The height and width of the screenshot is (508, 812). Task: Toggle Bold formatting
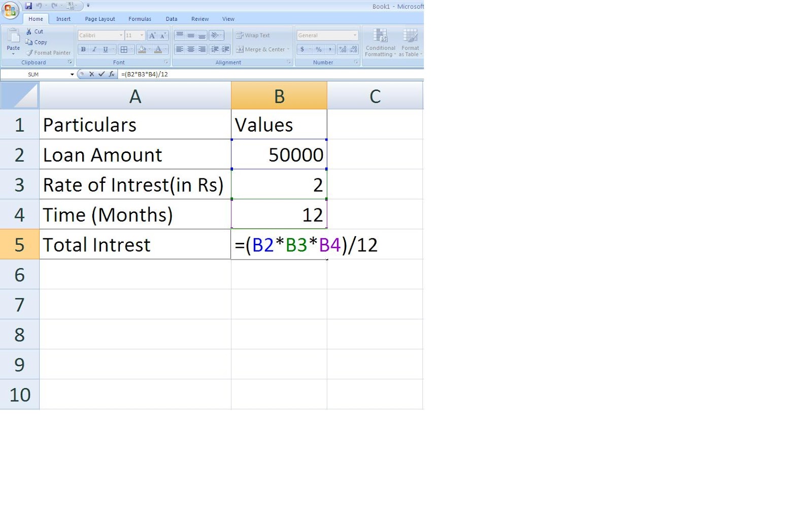(83, 49)
